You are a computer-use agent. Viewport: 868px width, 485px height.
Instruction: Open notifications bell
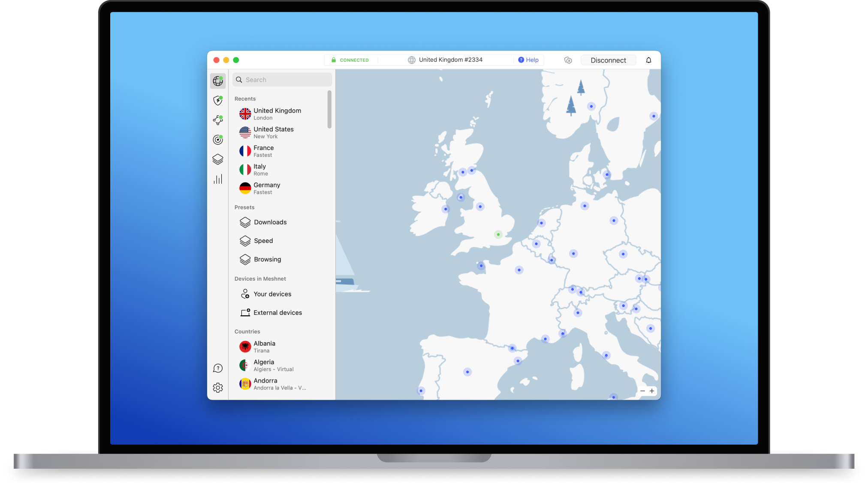click(x=648, y=60)
